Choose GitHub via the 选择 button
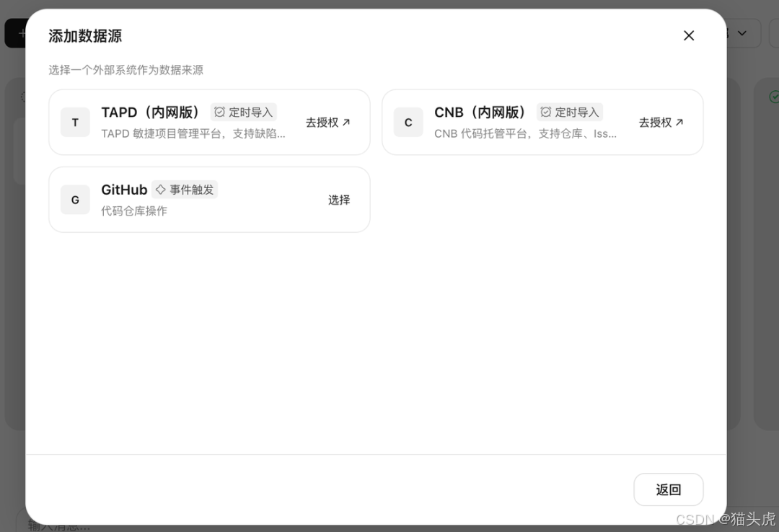 339,200
